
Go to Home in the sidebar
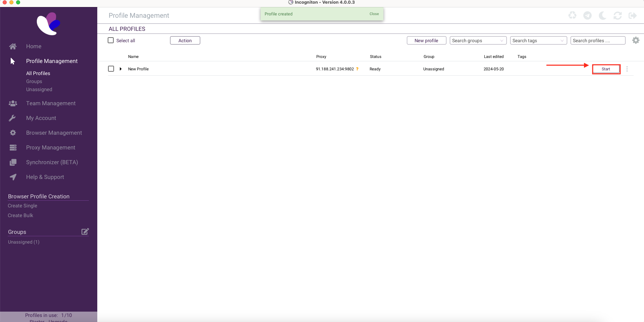34,46
